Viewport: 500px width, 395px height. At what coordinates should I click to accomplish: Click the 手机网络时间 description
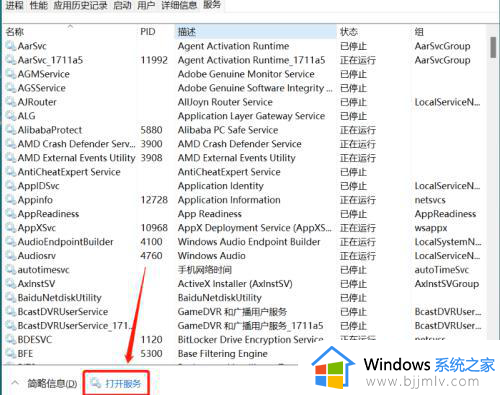pyautogui.click(x=205, y=270)
